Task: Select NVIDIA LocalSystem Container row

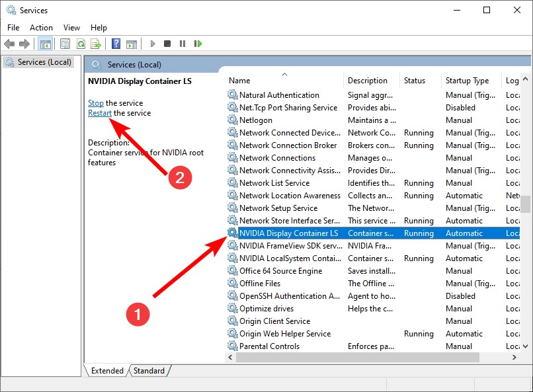Action: [x=373, y=258]
